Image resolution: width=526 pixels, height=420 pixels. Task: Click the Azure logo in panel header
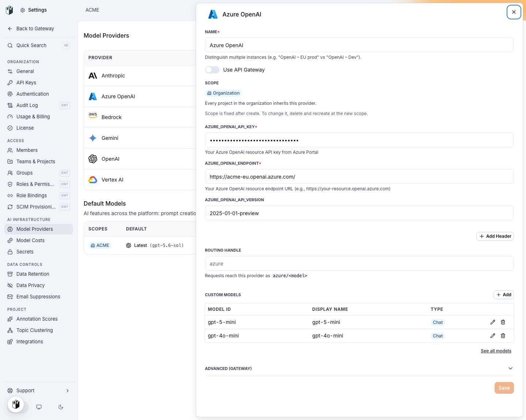click(x=213, y=14)
